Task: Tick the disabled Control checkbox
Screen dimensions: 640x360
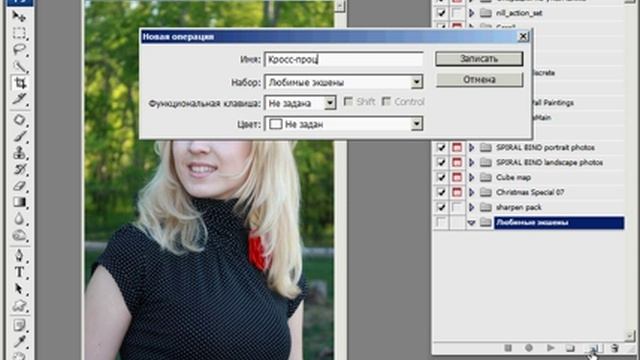Action: tap(386, 102)
